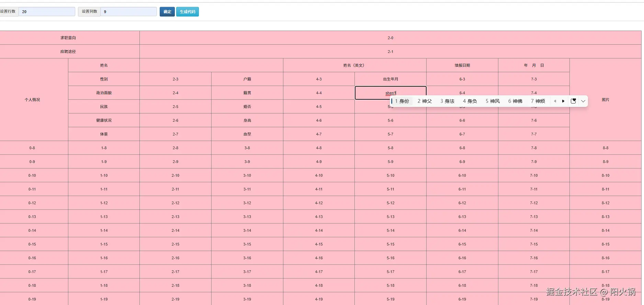
Task: Choose IME candidate 1 身份
Action: click(x=402, y=101)
